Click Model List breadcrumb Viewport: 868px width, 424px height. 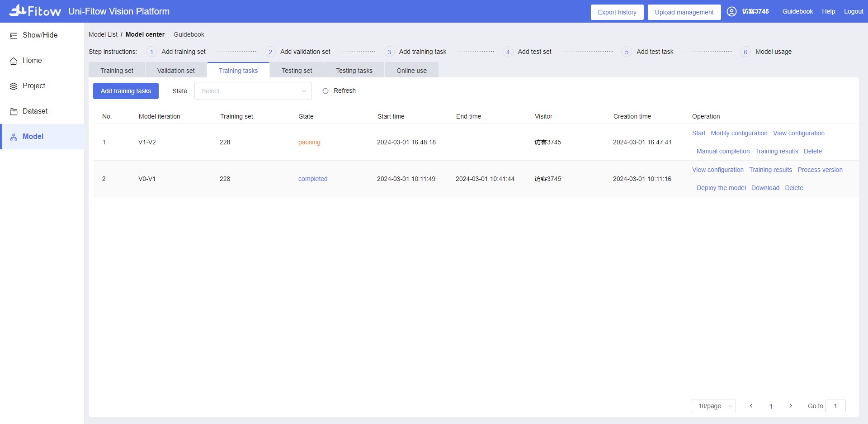[103, 34]
